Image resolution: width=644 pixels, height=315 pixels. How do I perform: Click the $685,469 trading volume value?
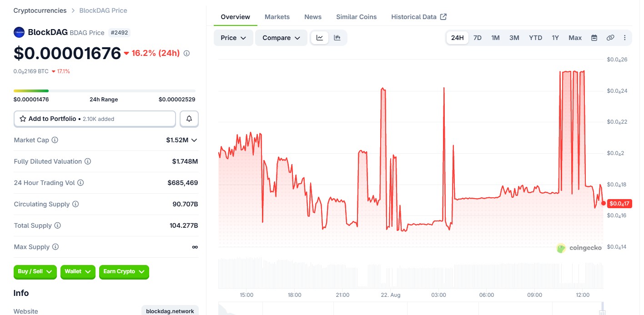183,183
